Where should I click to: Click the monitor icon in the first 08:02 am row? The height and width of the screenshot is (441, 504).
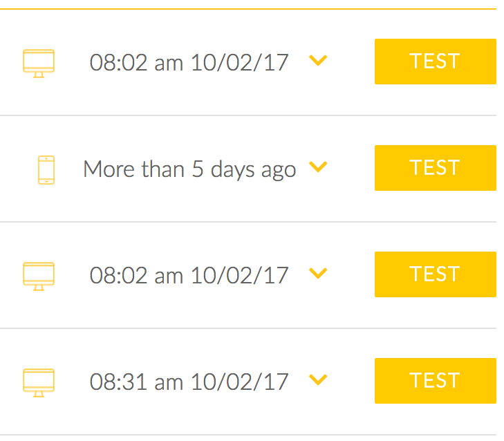(x=39, y=63)
